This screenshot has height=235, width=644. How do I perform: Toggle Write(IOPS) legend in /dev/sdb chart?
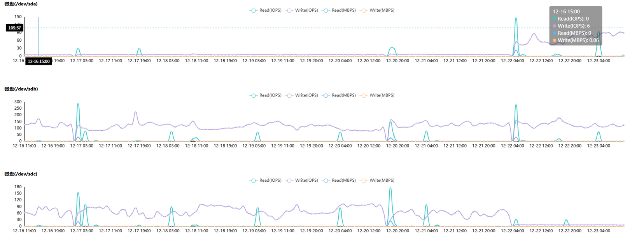pyautogui.click(x=301, y=95)
